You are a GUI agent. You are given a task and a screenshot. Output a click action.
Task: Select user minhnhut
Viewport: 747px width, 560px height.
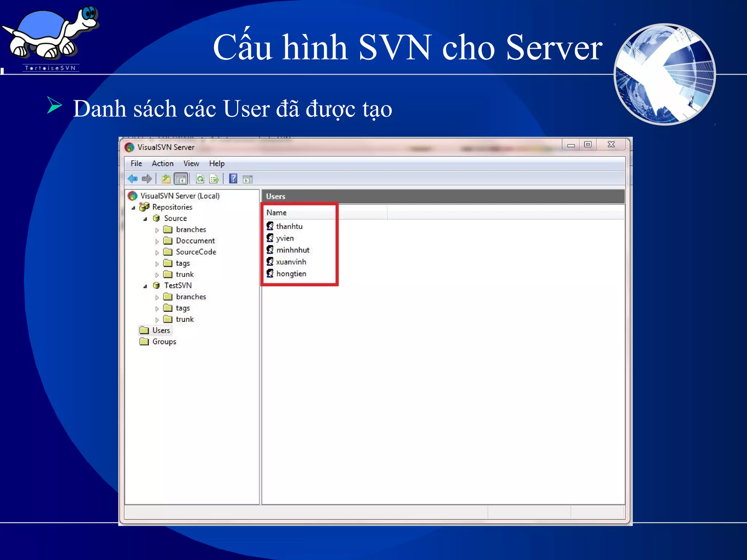pyautogui.click(x=293, y=250)
